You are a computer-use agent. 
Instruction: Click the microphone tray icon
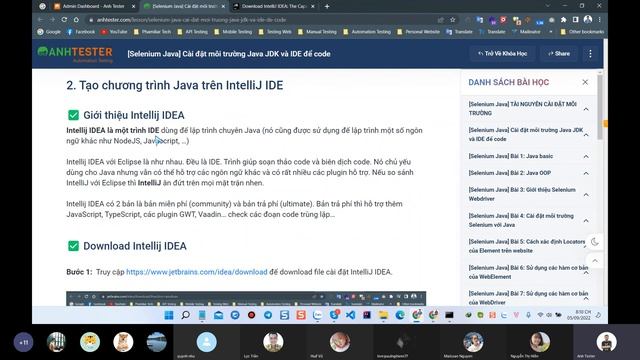(528, 315)
